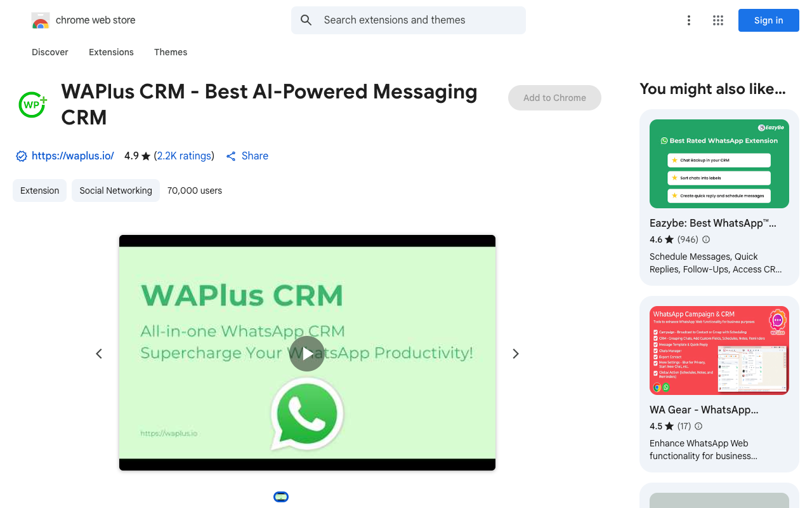Click the search magnifier icon
This screenshot has width=812, height=508.
306,20
